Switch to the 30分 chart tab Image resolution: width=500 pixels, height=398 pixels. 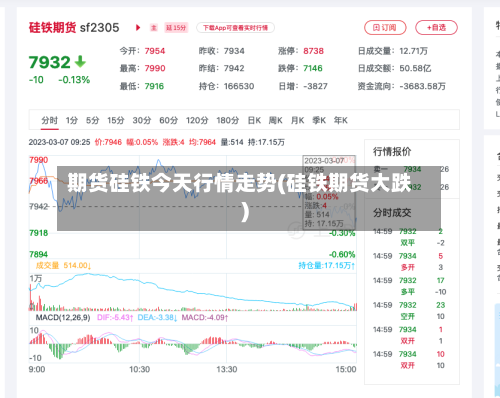click(x=142, y=120)
